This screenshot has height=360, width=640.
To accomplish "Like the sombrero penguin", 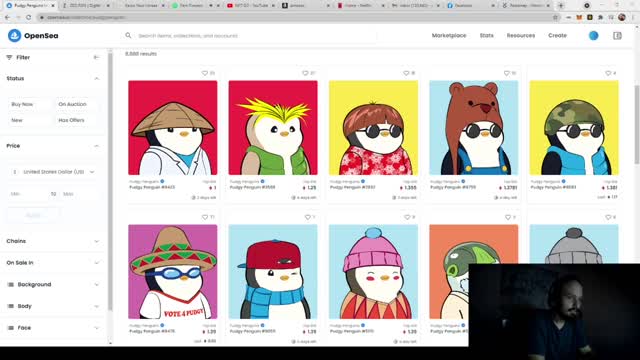I will pyautogui.click(x=205, y=217).
